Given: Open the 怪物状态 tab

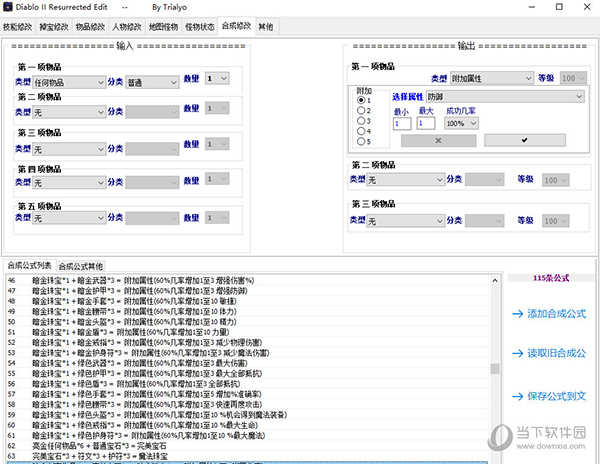Looking at the screenshot, I should point(200,27).
